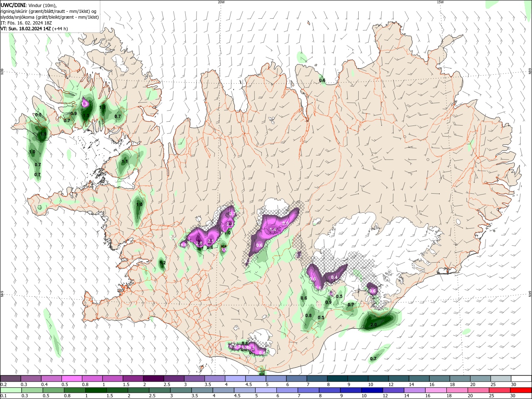Click the 'slydda/snjókoma' legend description line
The width and height of the screenshot is (532, 399).
point(49,17)
